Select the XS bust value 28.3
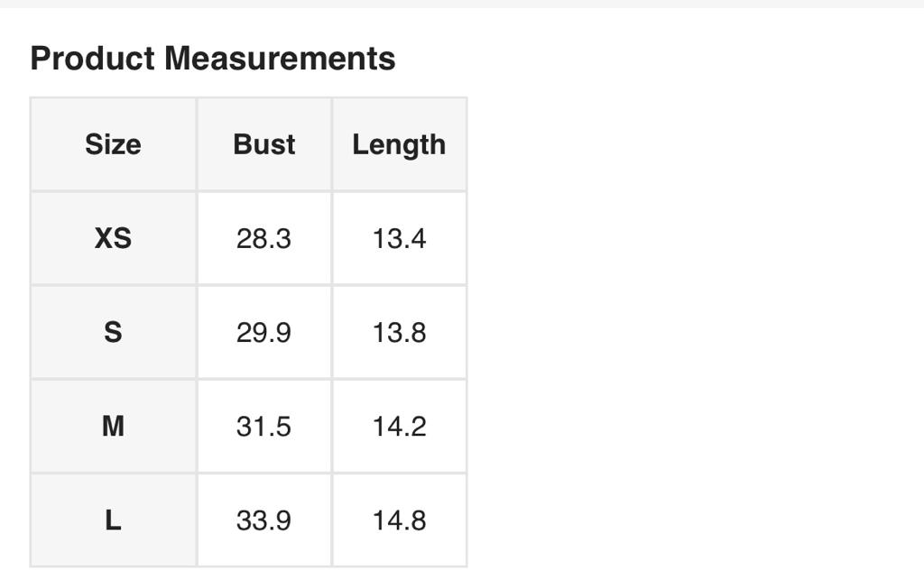924x571 pixels. [263, 238]
